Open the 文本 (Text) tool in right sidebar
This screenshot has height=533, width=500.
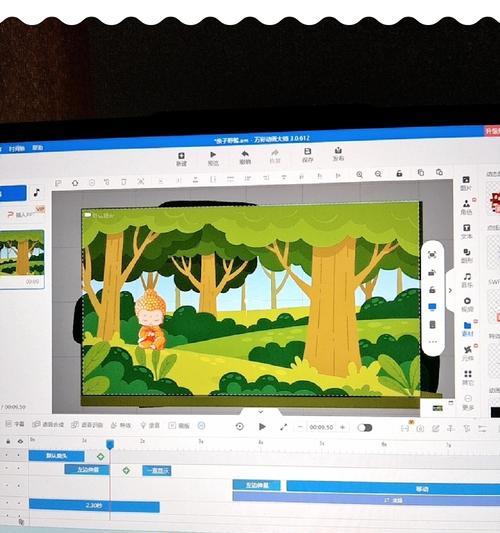pos(467,231)
